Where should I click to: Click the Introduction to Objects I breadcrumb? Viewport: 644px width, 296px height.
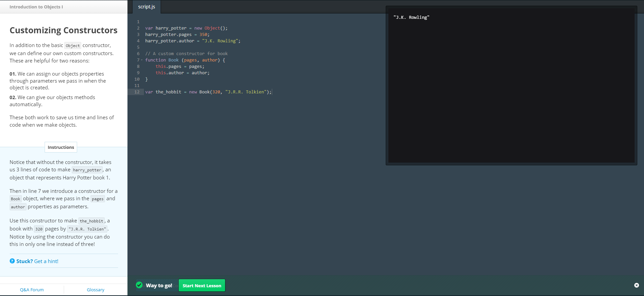(x=36, y=7)
